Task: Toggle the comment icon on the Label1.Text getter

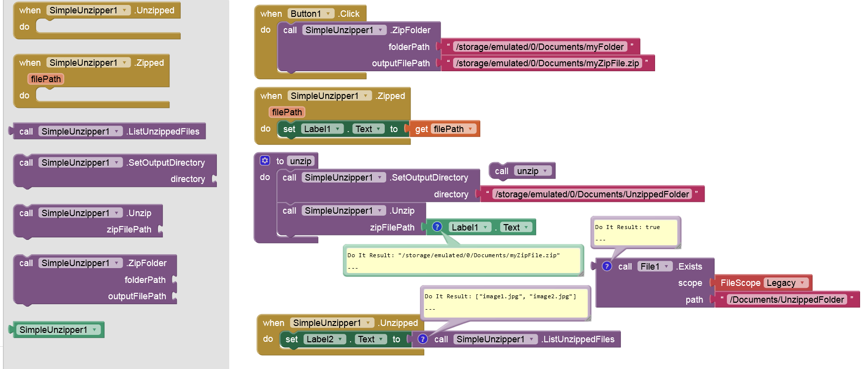Action: [x=437, y=227]
